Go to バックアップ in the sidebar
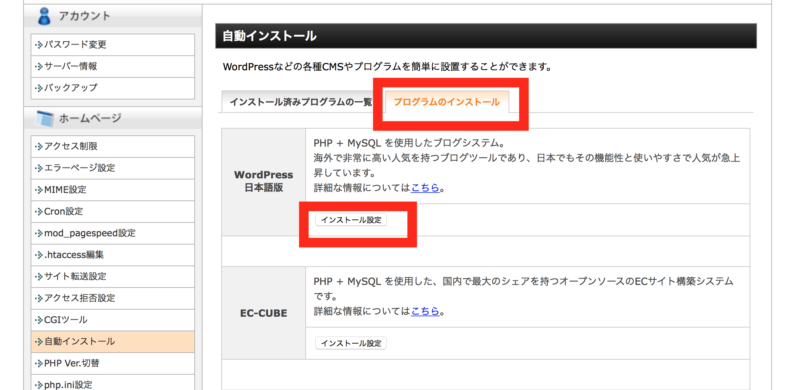 (x=112, y=88)
